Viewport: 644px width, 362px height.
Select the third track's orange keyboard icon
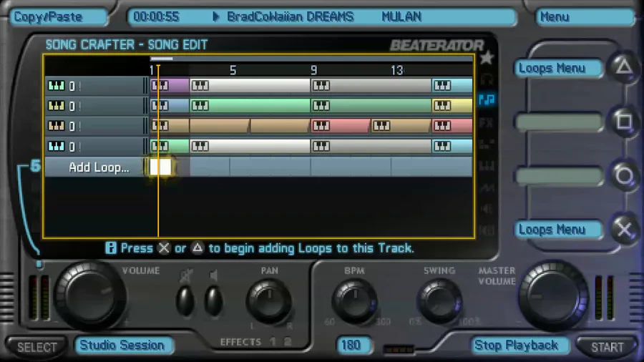[x=57, y=126]
